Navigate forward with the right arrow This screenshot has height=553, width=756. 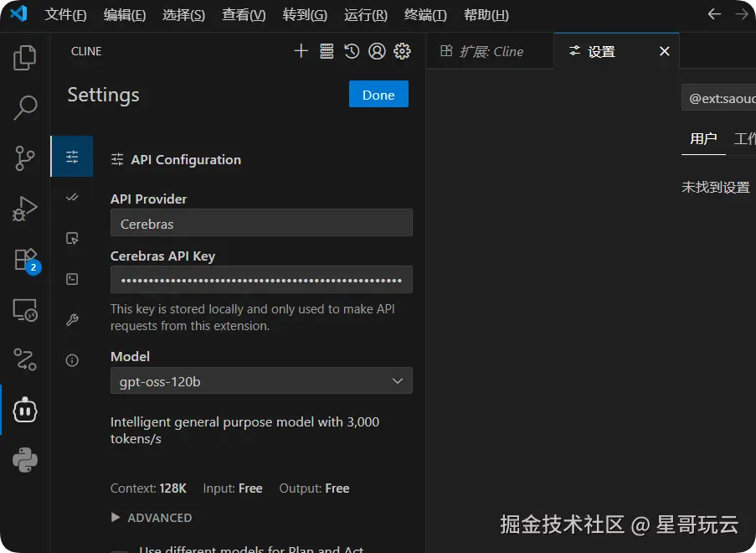click(742, 14)
